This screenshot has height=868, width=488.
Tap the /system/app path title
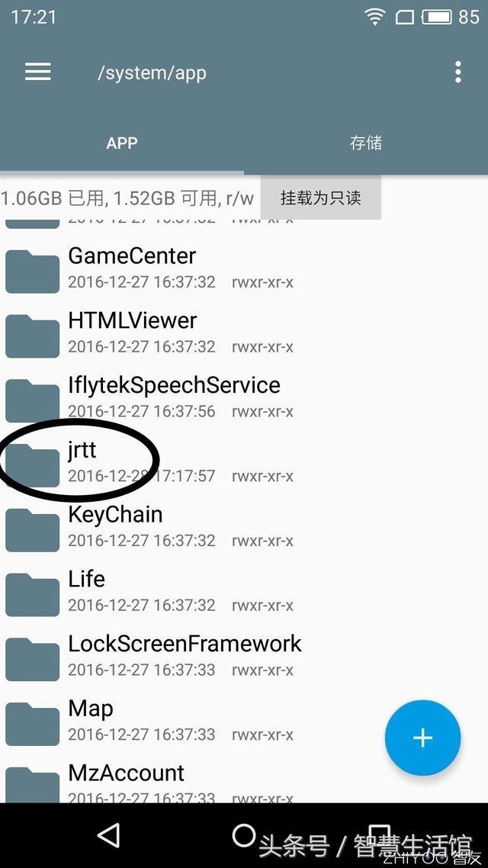tap(152, 72)
